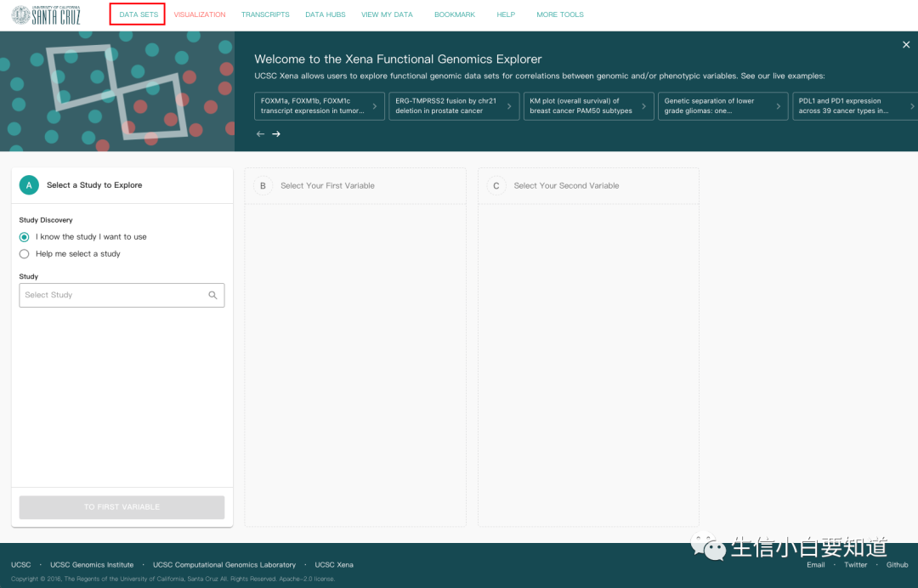This screenshot has width=918, height=588.
Task: Go to next example with right arrow
Action: click(276, 134)
